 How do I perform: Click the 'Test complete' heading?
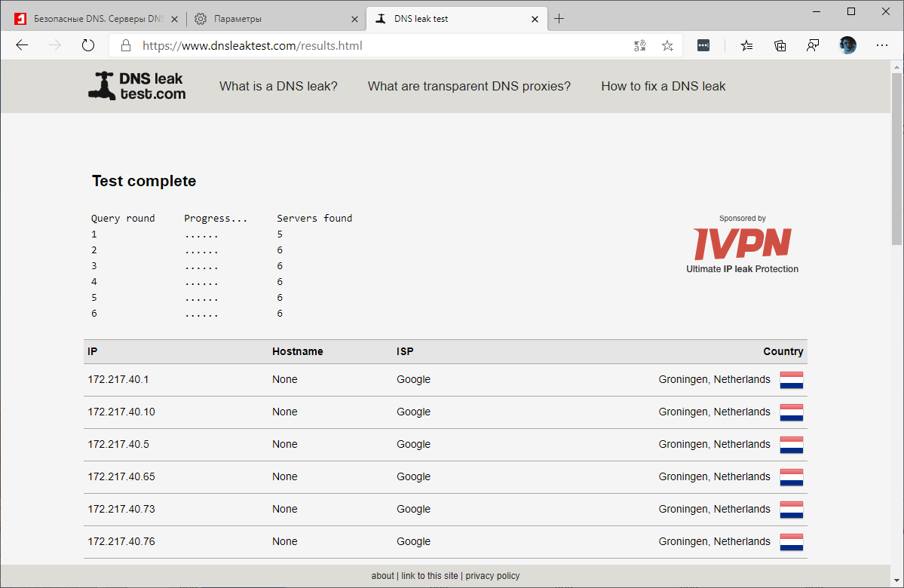tap(144, 181)
